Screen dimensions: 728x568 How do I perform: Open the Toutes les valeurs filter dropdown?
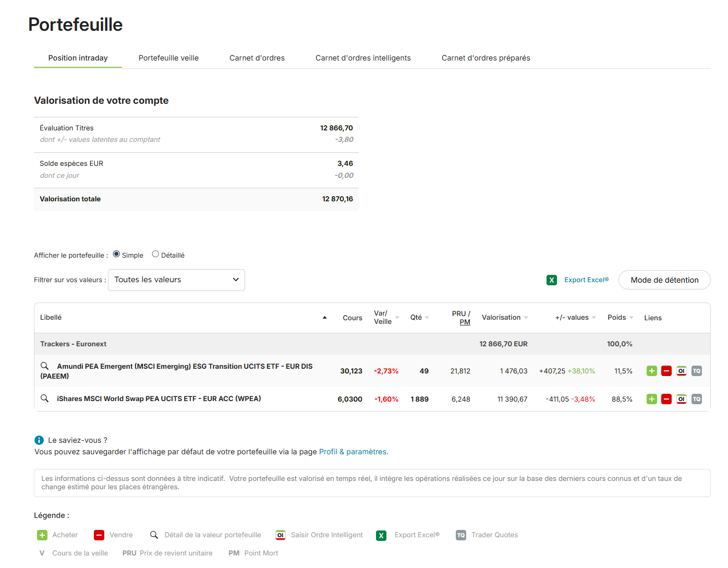point(176,280)
